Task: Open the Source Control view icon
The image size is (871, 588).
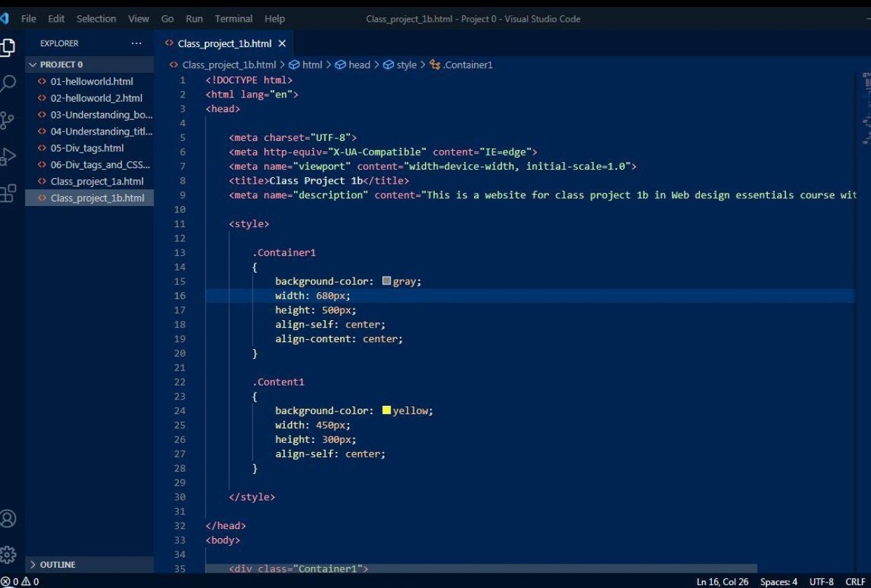Action: [x=7, y=121]
